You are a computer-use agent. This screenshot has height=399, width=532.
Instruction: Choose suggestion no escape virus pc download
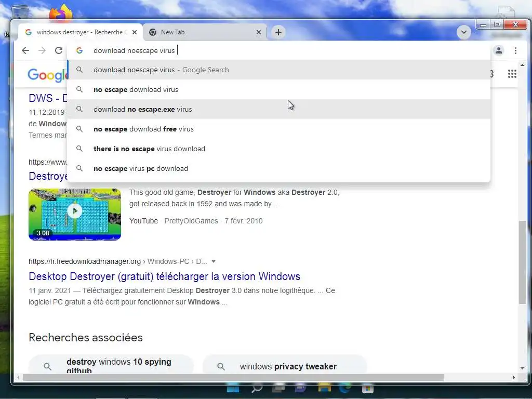point(278,168)
